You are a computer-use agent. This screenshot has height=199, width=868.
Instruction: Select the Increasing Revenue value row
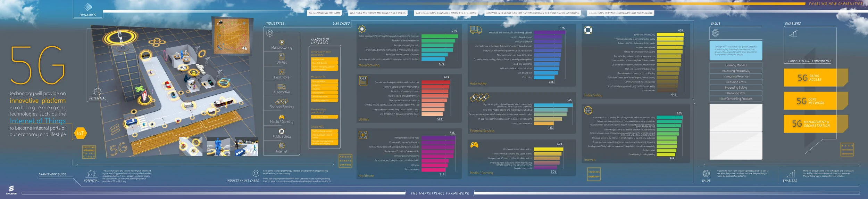tap(736, 76)
